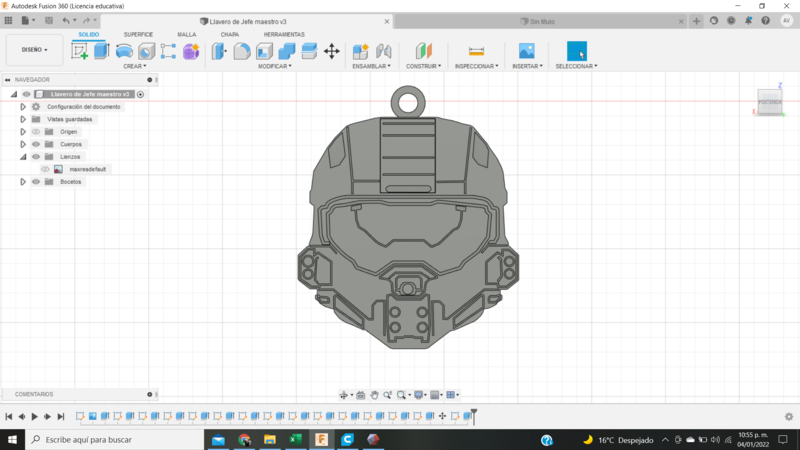Screen dimensions: 800x450
Task: Select the Create Sketch tool
Action: pos(80,51)
